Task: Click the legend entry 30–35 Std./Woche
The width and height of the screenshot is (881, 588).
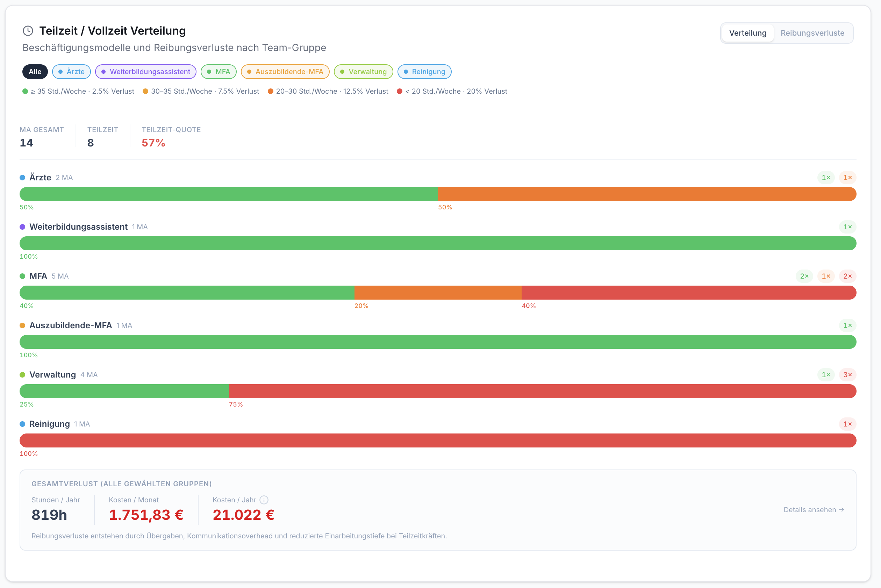Action: click(201, 91)
